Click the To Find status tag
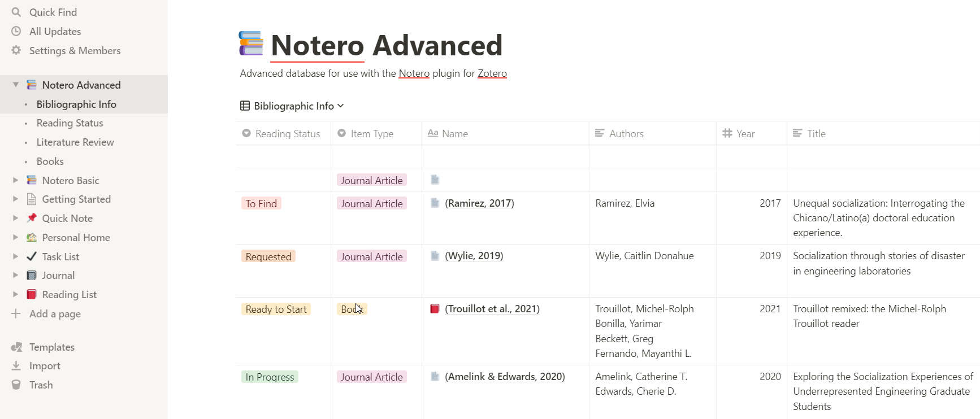Screen dimensions: 980x419 tap(261, 203)
